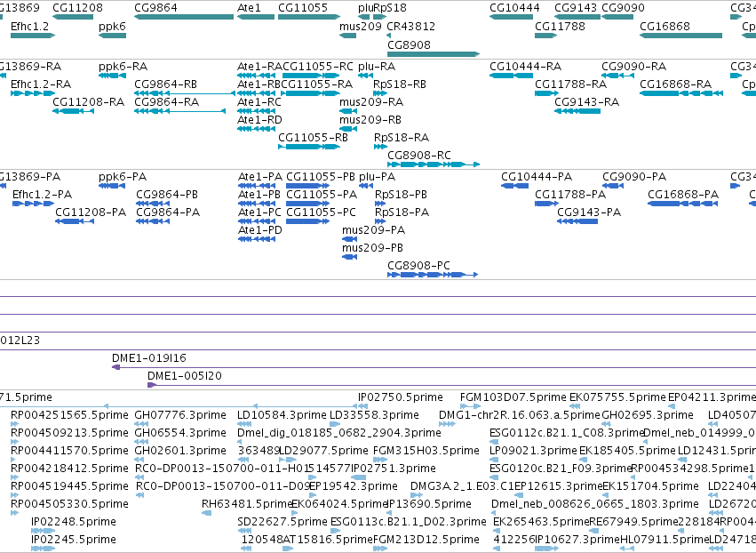Select the RpS18-RB transcript label

pyautogui.click(x=400, y=84)
